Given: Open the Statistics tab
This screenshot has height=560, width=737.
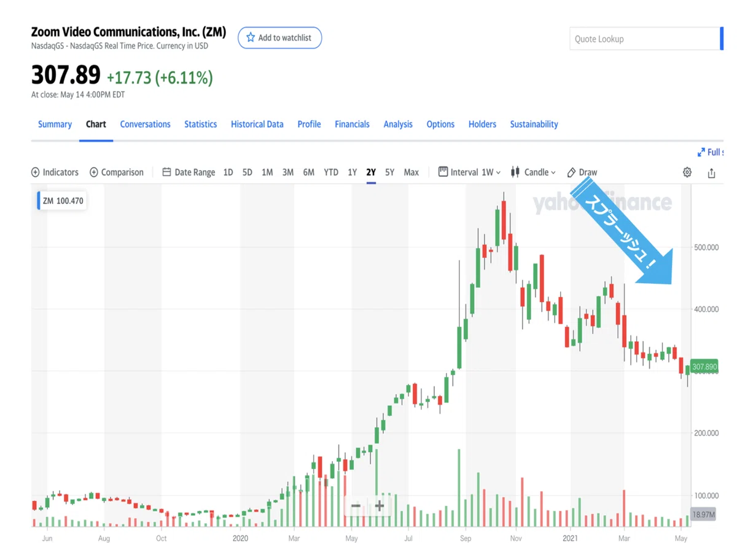Looking at the screenshot, I should 200,124.
